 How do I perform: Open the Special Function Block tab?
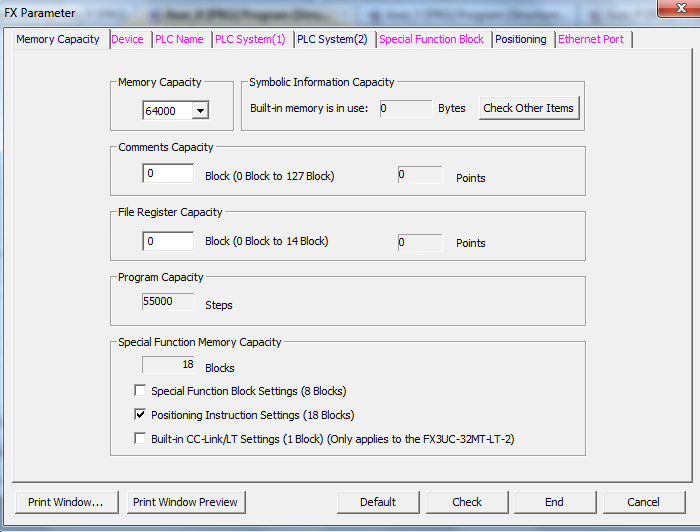point(431,39)
